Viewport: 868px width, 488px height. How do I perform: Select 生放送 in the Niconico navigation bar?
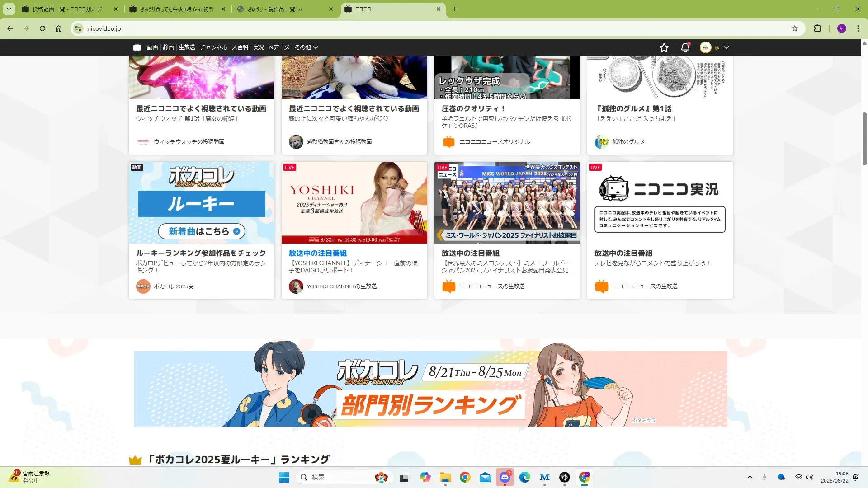pyautogui.click(x=187, y=47)
